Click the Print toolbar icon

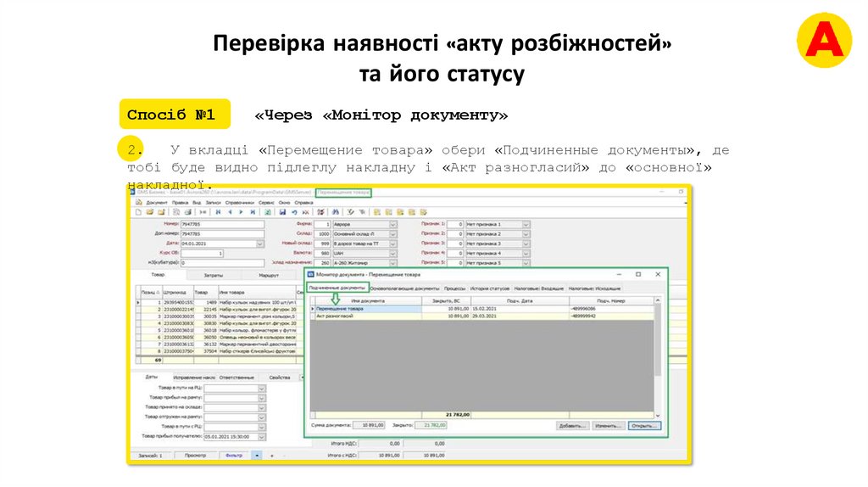coord(187,212)
